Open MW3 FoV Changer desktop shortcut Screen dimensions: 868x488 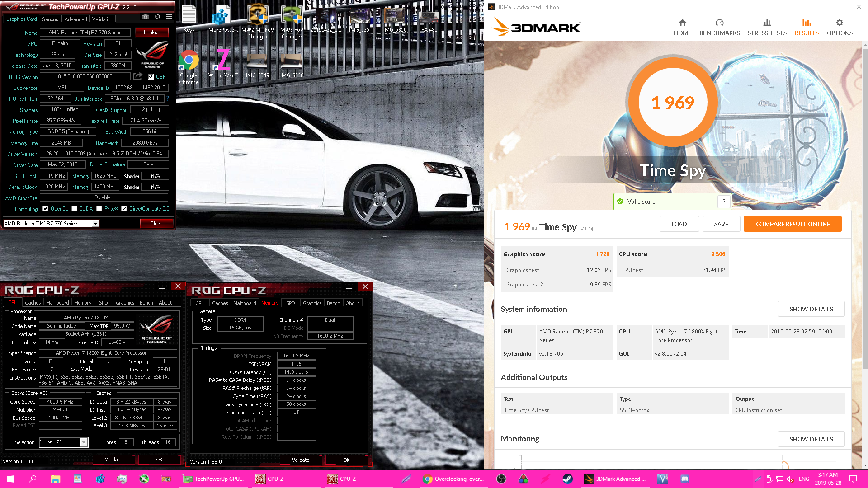[x=292, y=22]
